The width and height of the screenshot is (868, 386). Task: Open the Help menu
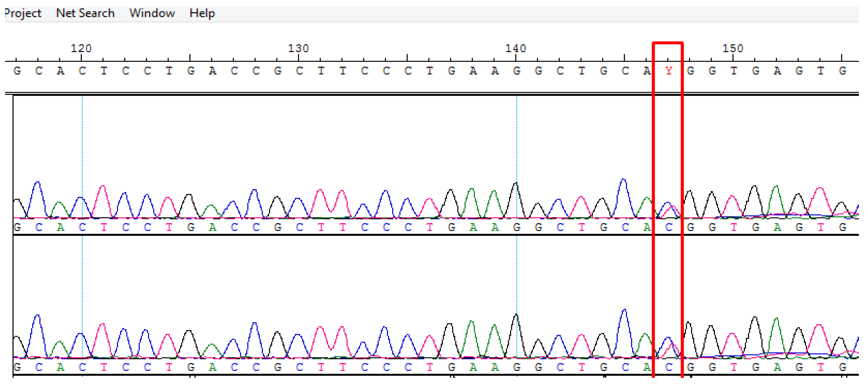[x=202, y=13]
